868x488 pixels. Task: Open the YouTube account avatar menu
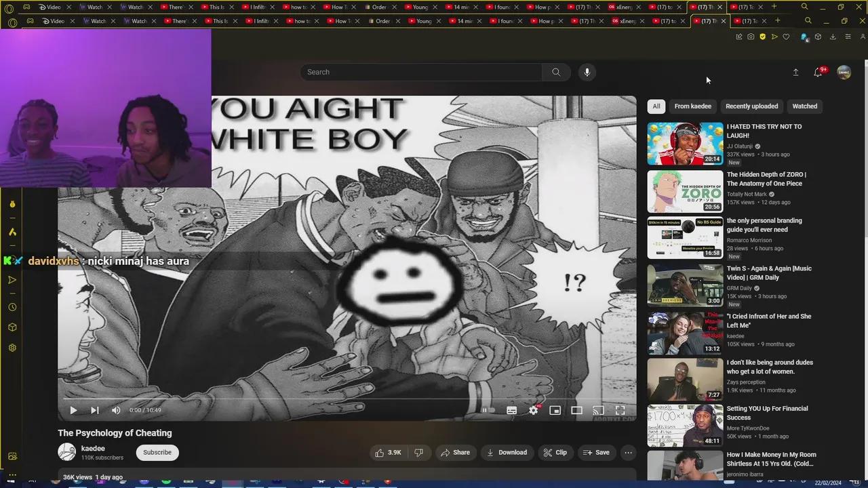click(x=844, y=73)
